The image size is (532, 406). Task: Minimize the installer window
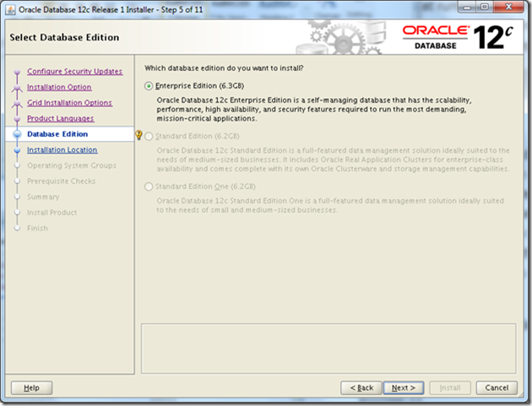[467, 8]
